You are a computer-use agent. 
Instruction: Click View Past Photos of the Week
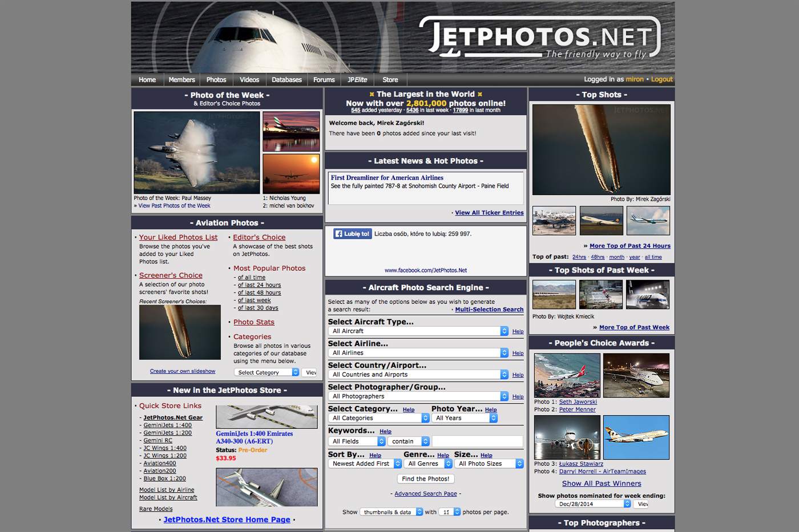coord(174,206)
